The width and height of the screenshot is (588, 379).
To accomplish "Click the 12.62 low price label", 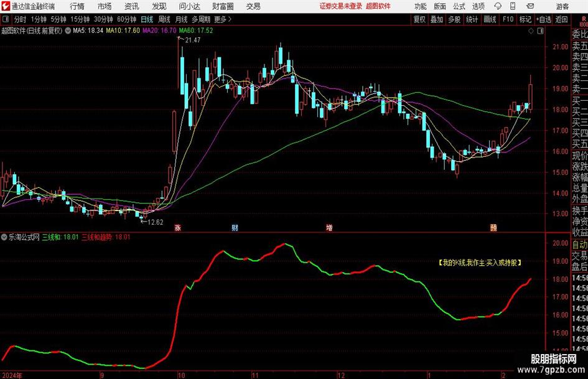I will (156, 222).
